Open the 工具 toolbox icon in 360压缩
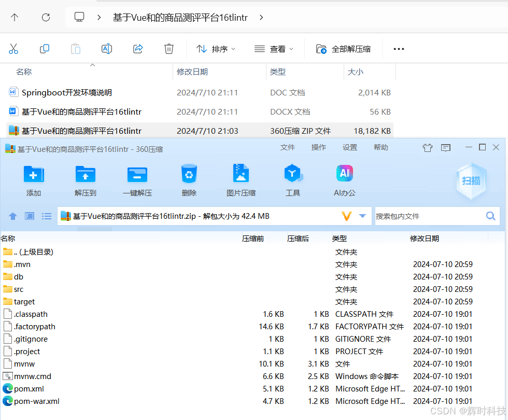This screenshot has width=508, height=420. tap(293, 179)
